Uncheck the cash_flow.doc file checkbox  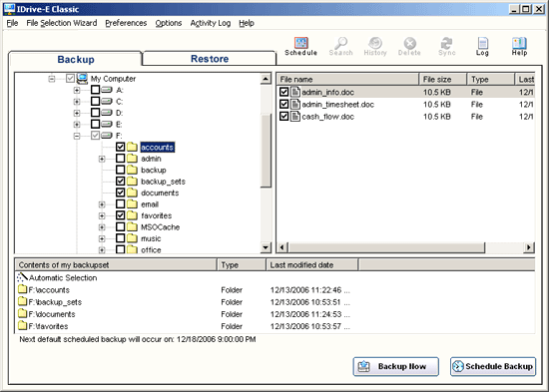(x=283, y=116)
